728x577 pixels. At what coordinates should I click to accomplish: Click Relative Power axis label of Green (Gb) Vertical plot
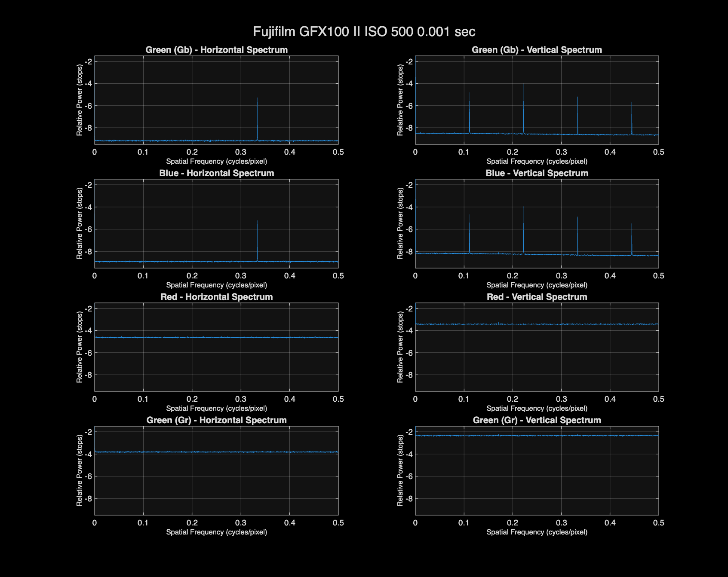pos(400,100)
